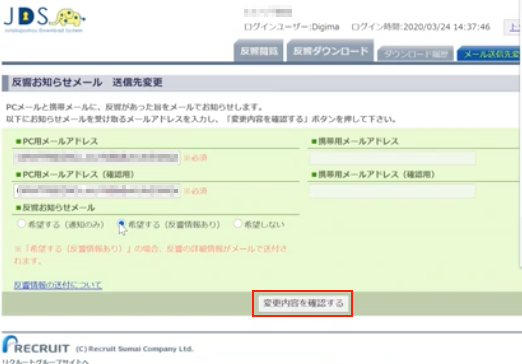Click the PC用メールアドレス（確認用） input field

pyautogui.click(x=97, y=191)
